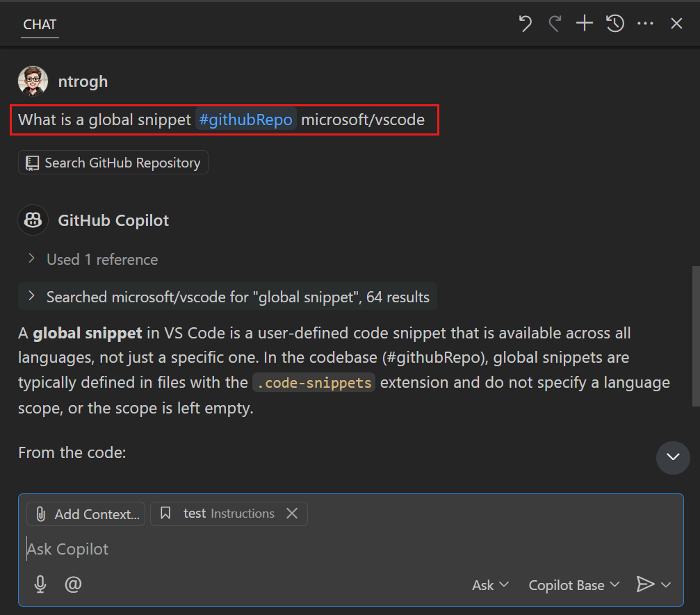Open the Copilot Base model picker
The image size is (700, 615).
click(573, 585)
